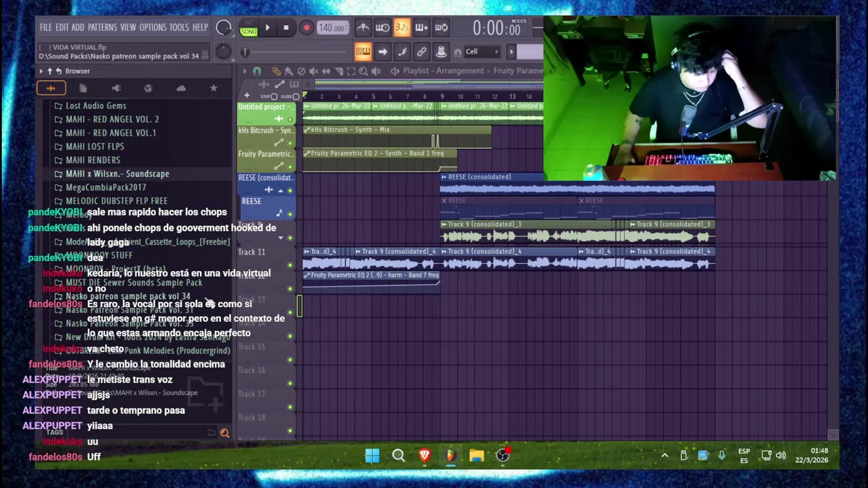Image resolution: width=868 pixels, height=488 pixels.
Task: Click the browser star favorites tab icon
Action: (214, 88)
